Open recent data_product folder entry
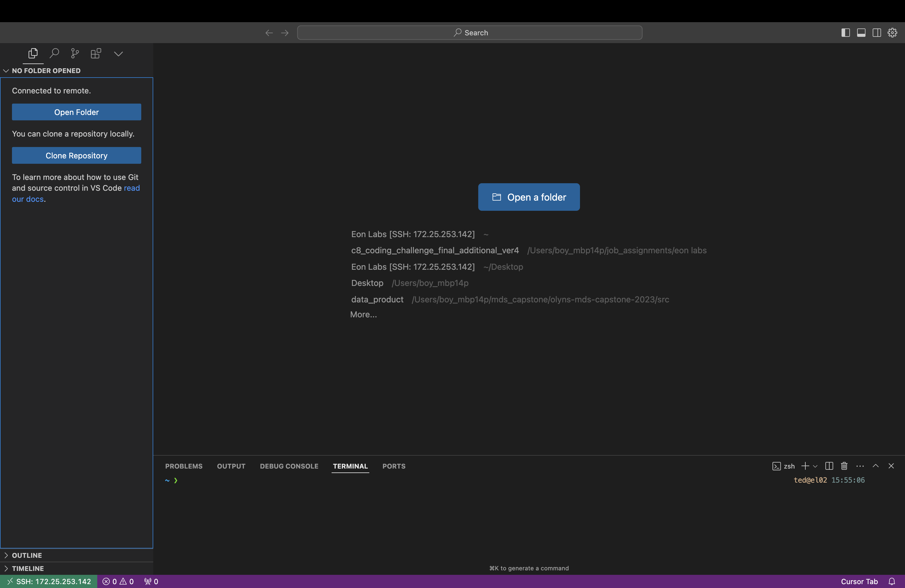This screenshot has height=588, width=905. 377,299
